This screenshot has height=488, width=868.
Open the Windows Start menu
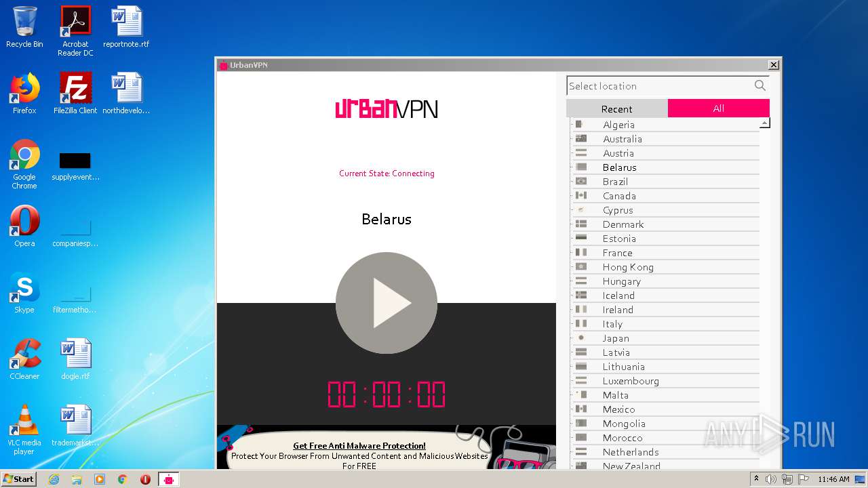19,479
